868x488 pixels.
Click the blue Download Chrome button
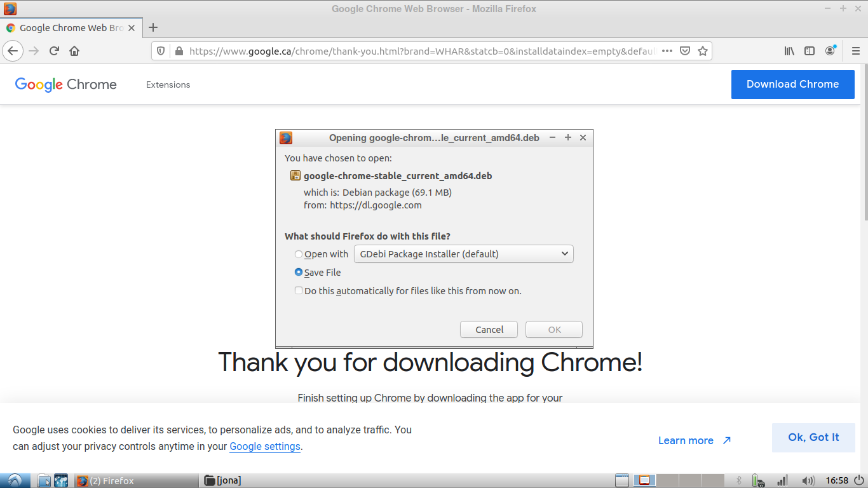(792, 84)
